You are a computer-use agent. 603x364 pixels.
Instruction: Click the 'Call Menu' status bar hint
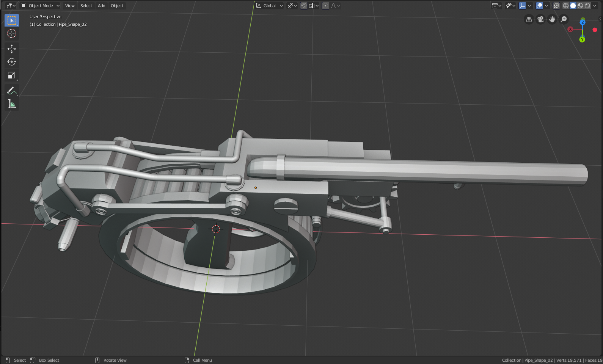(x=202, y=360)
